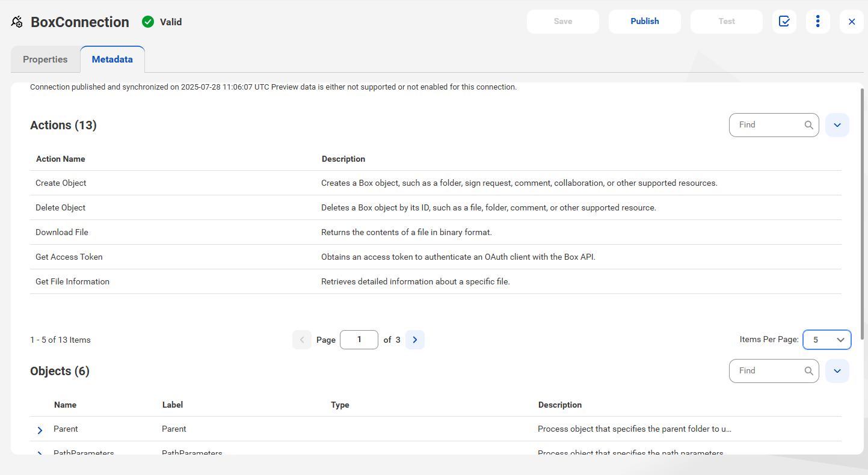
Task: Click the 'Deletes a Box object' description
Action: click(x=488, y=207)
